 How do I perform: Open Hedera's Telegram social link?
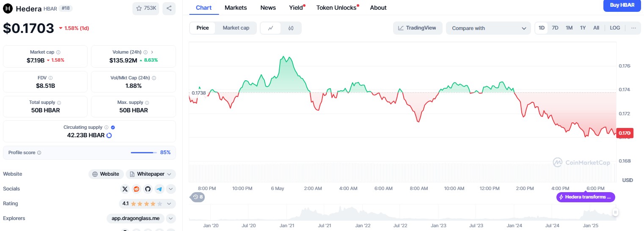[x=159, y=189]
